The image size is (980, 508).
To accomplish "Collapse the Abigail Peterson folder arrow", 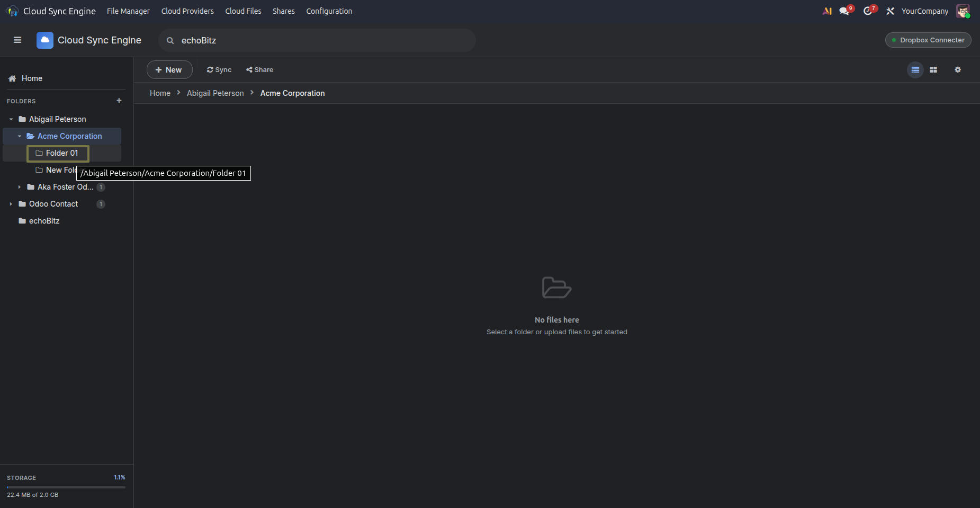I will 11,119.
